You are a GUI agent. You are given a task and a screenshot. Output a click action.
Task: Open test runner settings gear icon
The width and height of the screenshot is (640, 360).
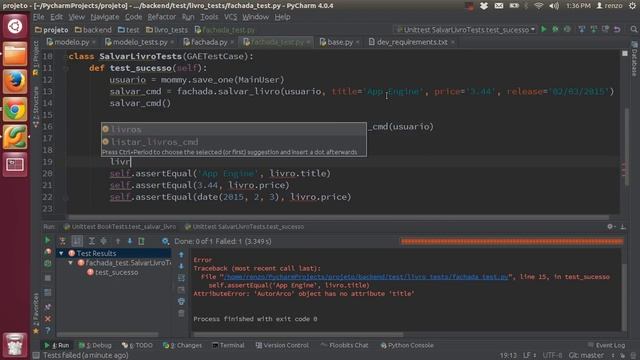click(x=165, y=241)
